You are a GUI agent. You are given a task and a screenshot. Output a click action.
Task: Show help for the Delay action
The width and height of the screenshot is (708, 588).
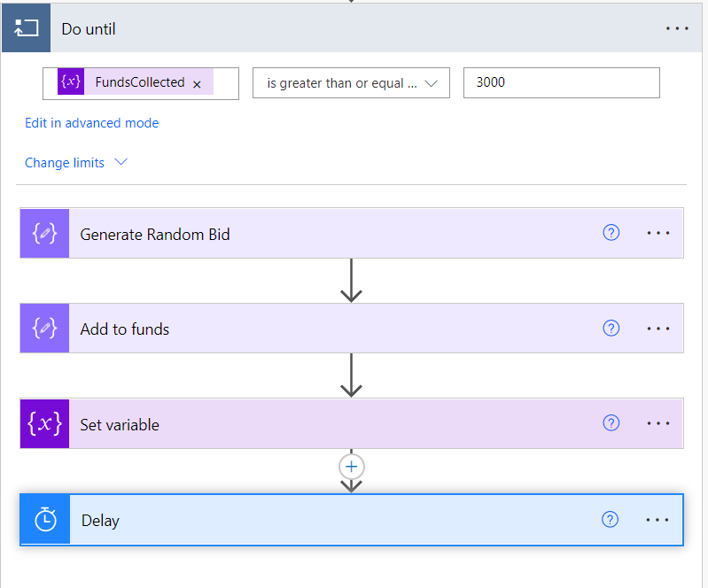coord(610,520)
